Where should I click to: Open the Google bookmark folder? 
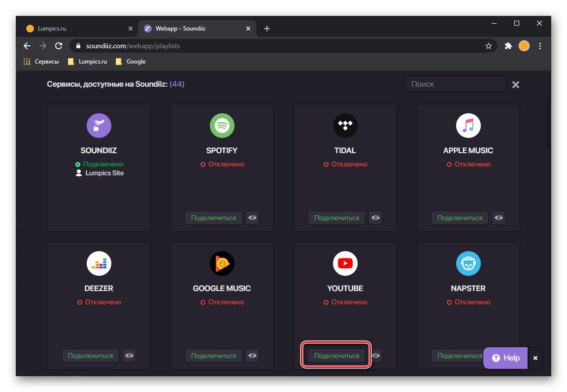pyautogui.click(x=131, y=62)
